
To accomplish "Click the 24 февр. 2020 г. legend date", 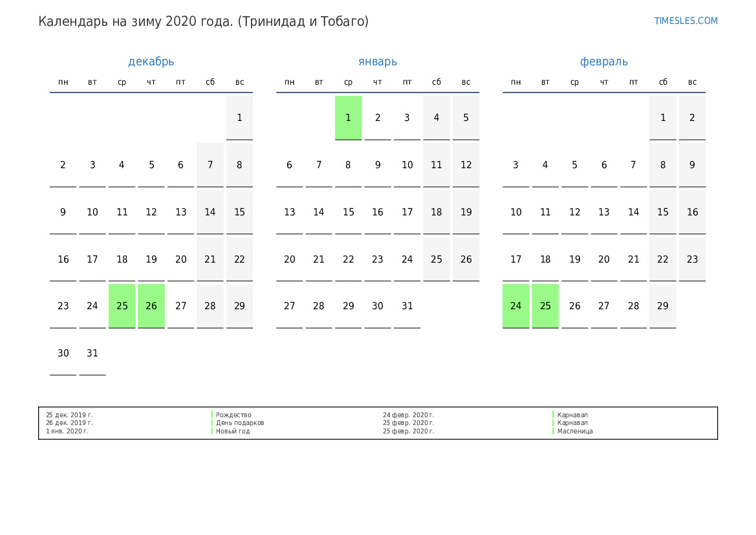I will [x=408, y=415].
